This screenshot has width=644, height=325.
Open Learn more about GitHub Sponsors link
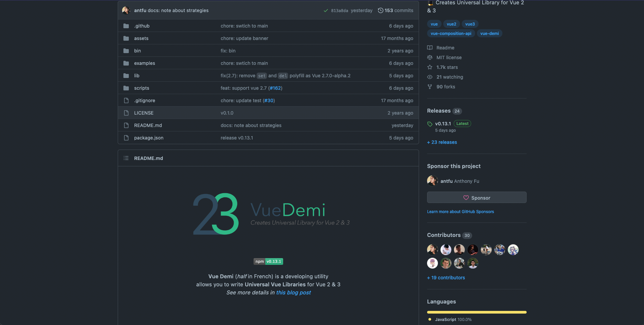(x=460, y=212)
